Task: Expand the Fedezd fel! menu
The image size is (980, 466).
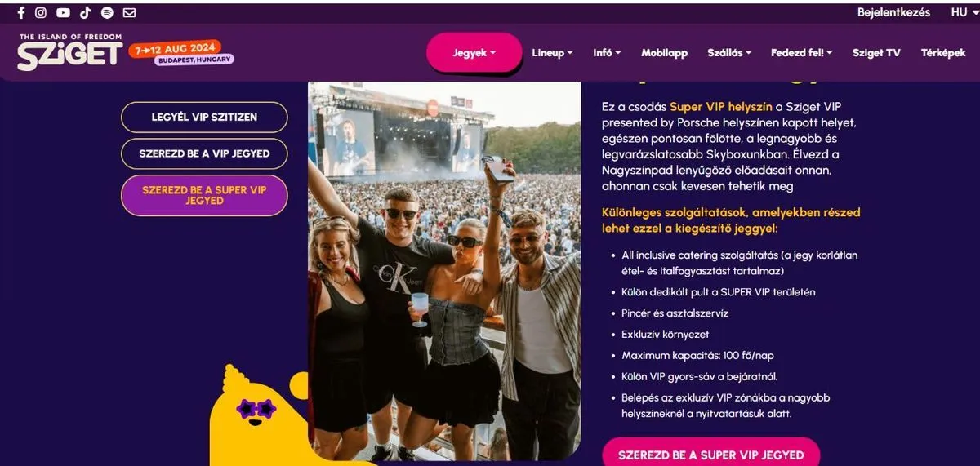Action: tap(801, 53)
